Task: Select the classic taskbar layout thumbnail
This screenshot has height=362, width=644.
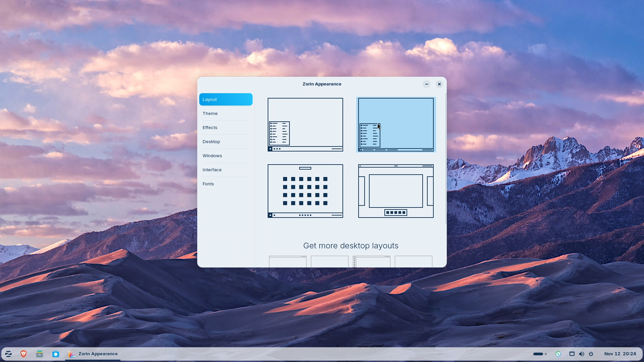Action: (305, 124)
